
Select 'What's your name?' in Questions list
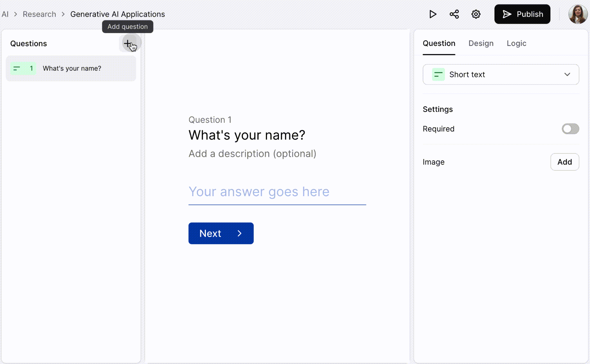pyautogui.click(x=72, y=68)
